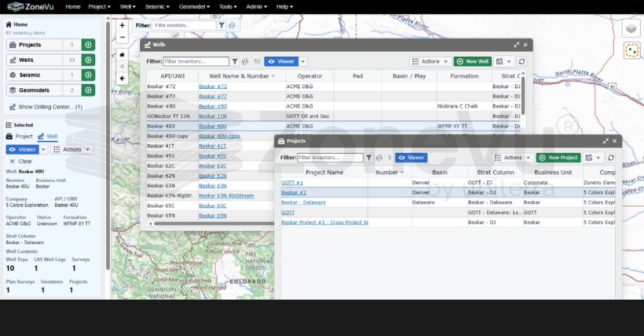Open the Admin menu
This screenshot has height=336, width=644.
[257, 6]
